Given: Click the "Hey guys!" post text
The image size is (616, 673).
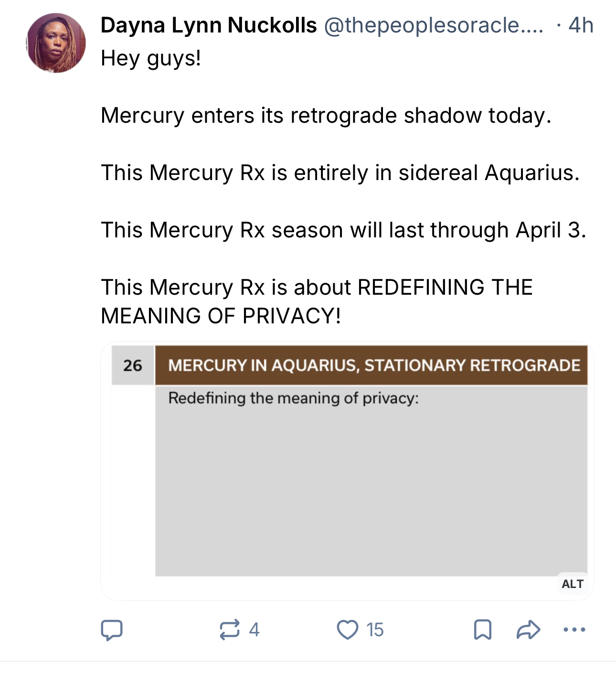Looking at the screenshot, I should (151, 58).
